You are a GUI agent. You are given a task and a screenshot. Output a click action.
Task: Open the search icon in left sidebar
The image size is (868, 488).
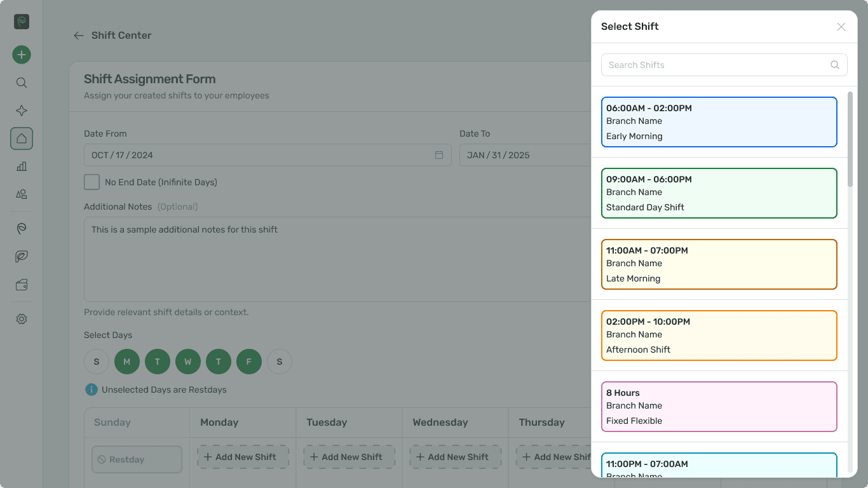pos(22,83)
